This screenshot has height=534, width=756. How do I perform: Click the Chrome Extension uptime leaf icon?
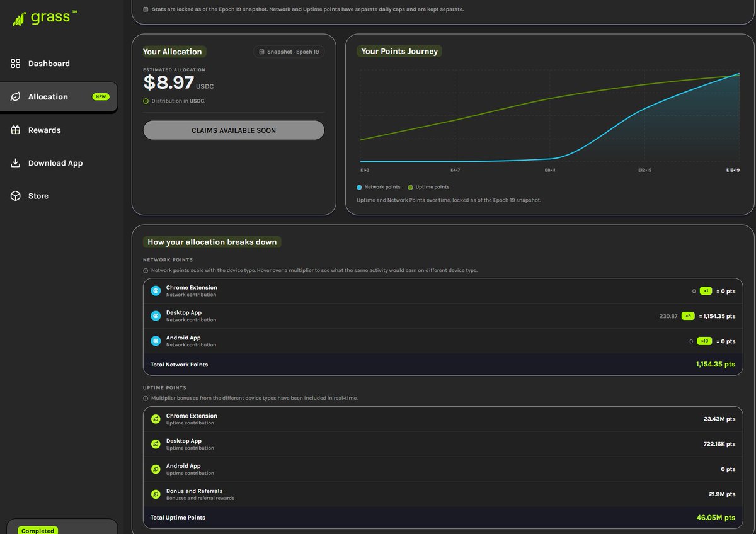click(156, 419)
